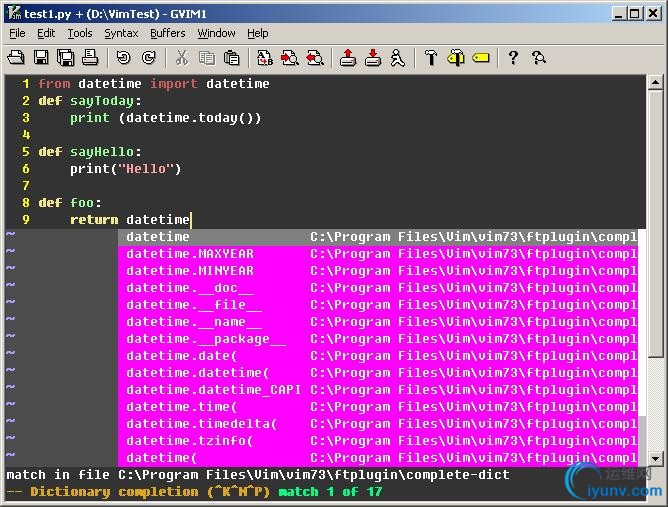
Task: Click on 'def foo:' in line 8
Action: pos(70,203)
